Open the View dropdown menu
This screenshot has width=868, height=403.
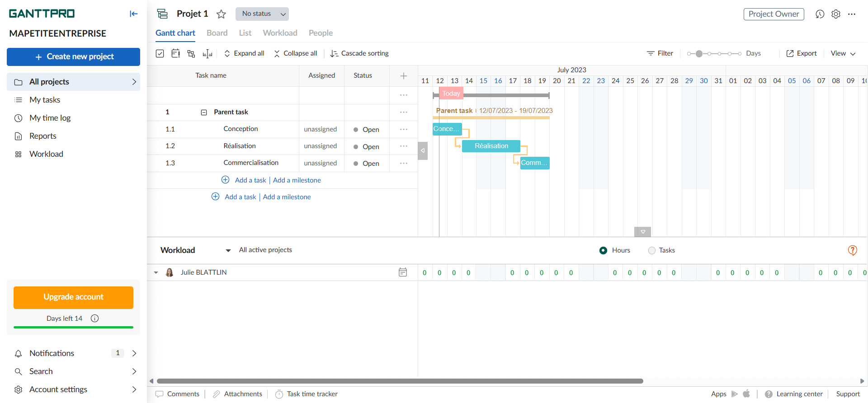pyautogui.click(x=843, y=53)
